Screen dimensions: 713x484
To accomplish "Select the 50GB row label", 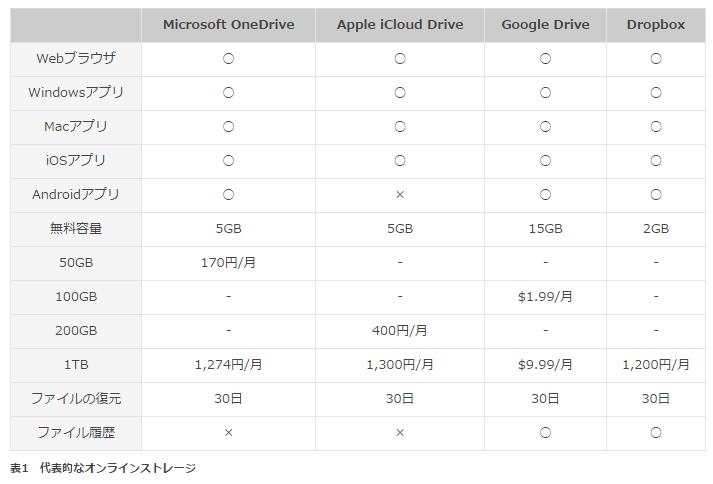I will [76, 262].
